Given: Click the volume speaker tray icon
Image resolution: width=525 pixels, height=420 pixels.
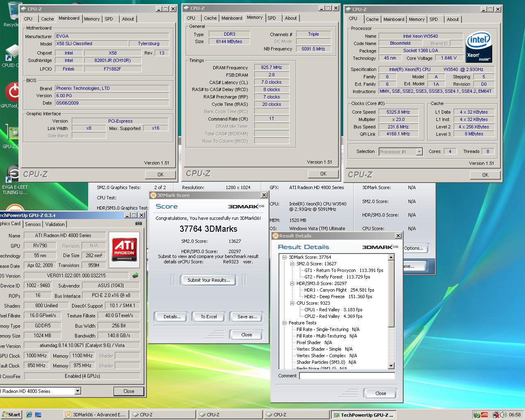Looking at the screenshot, I should point(503,415).
